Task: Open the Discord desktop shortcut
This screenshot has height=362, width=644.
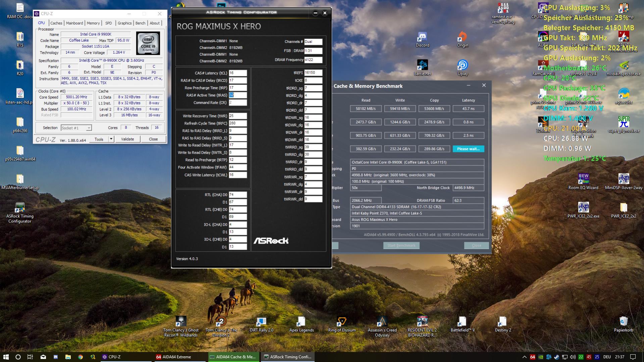Action: pyautogui.click(x=422, y=40)
